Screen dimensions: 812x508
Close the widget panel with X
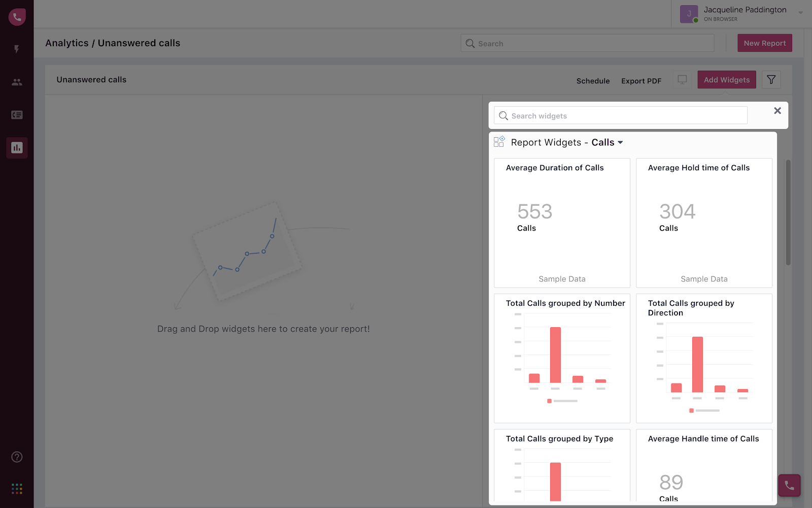click(777, 111)
